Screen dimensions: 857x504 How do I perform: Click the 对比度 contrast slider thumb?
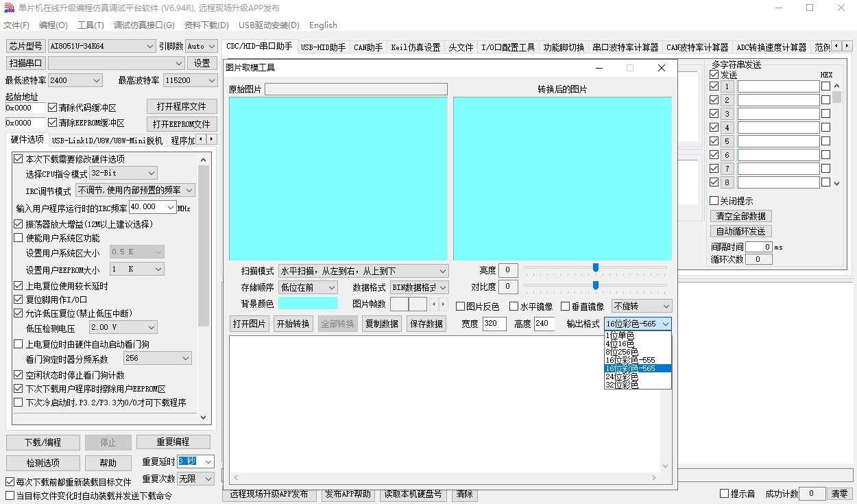[595, 285]
